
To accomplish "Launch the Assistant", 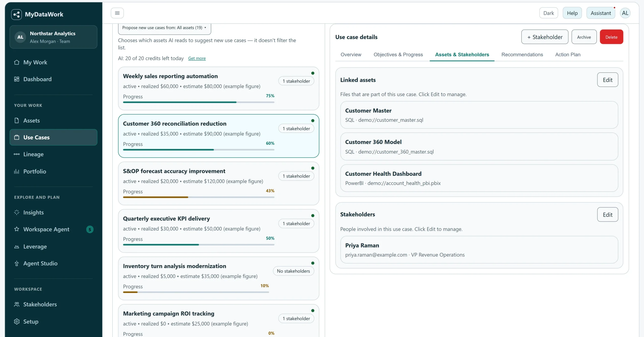I will point(600,13).
